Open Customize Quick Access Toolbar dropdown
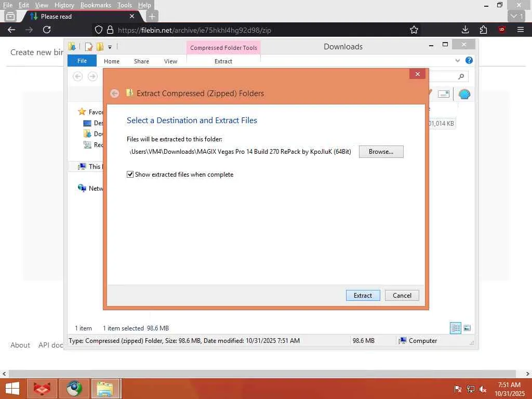Screen dimensions: 532x399 point(110,47)
